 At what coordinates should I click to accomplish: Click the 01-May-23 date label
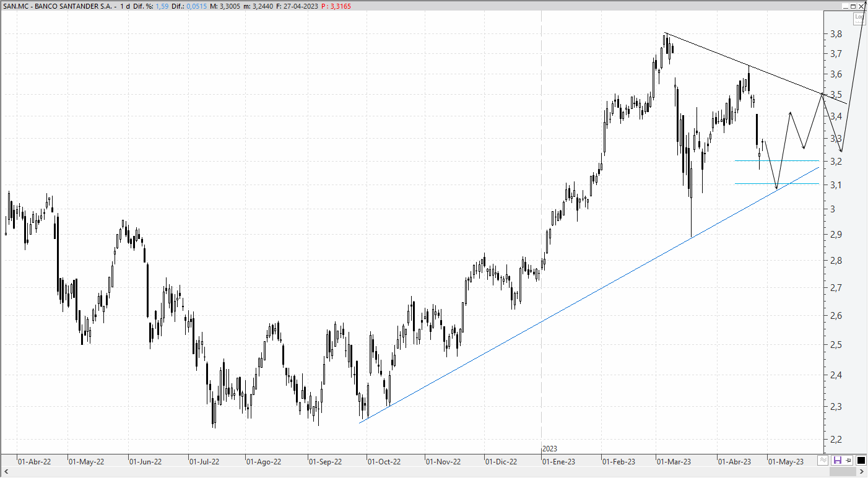pos(786,461)
